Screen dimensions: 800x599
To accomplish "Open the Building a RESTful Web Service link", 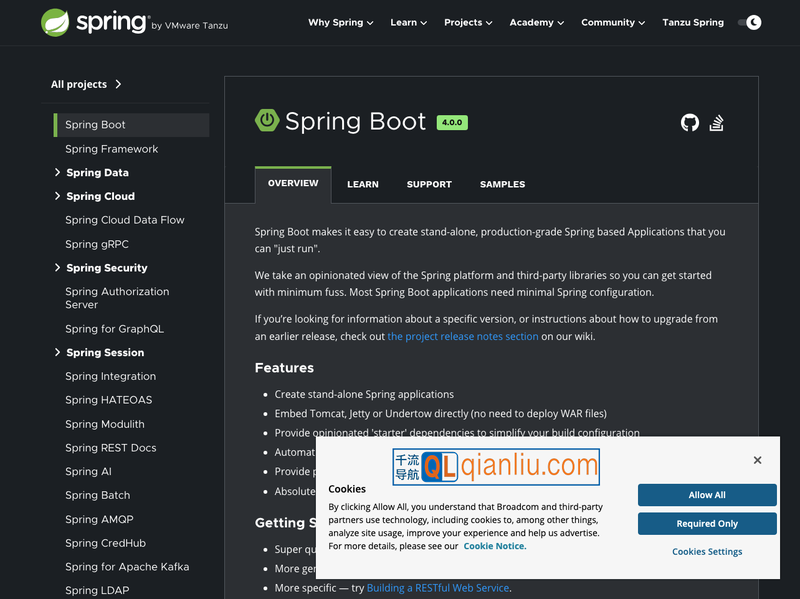I will point(438,587).
